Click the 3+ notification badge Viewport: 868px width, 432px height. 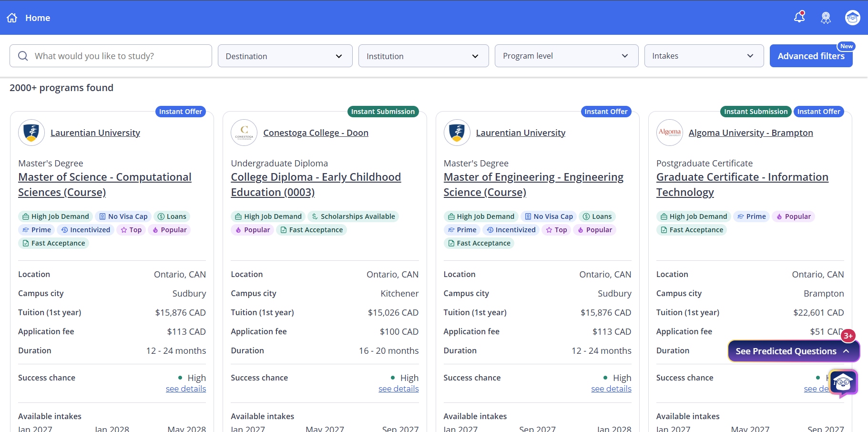pos(848,336)
